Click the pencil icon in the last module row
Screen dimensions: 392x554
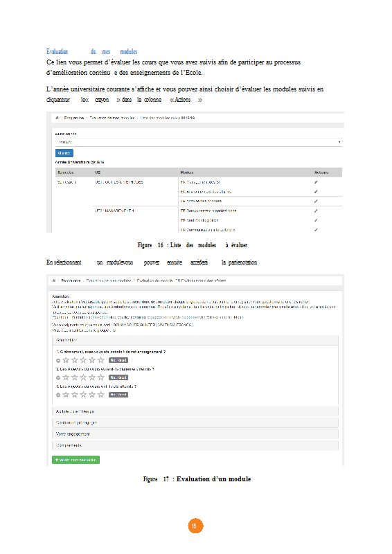(x=316, y=230)
